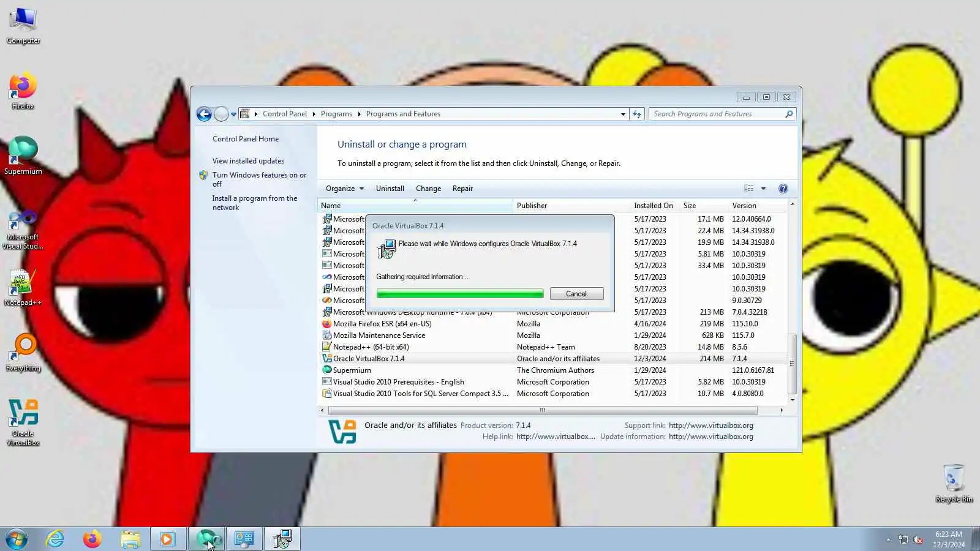This screenshot has width=980, height=551.
Task: Launch Firefox from the taskbar
Action: [x=92, y=539]
